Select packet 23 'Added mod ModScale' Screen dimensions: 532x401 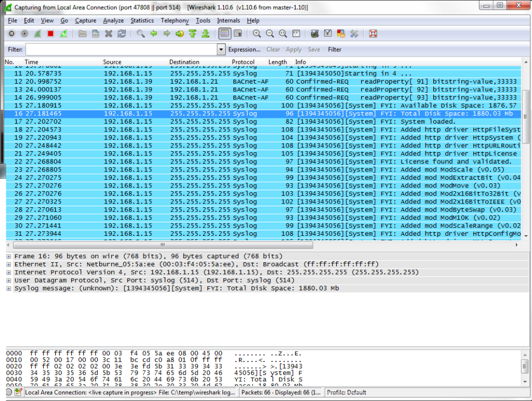[263, 170]
